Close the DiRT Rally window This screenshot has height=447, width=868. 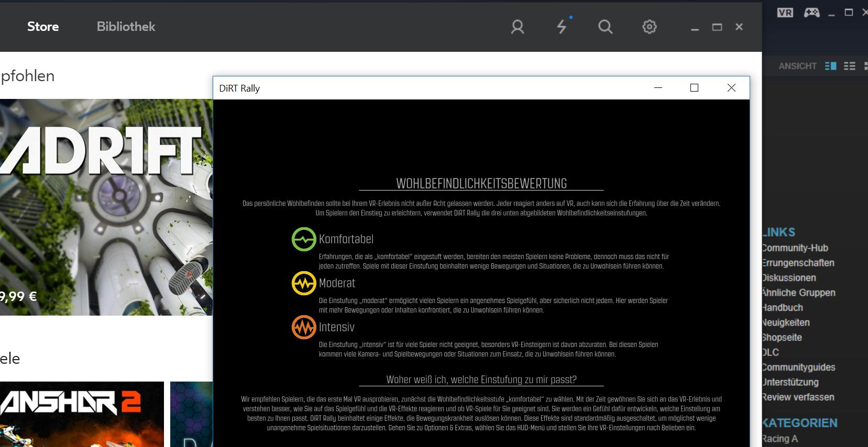pos(731,88)
